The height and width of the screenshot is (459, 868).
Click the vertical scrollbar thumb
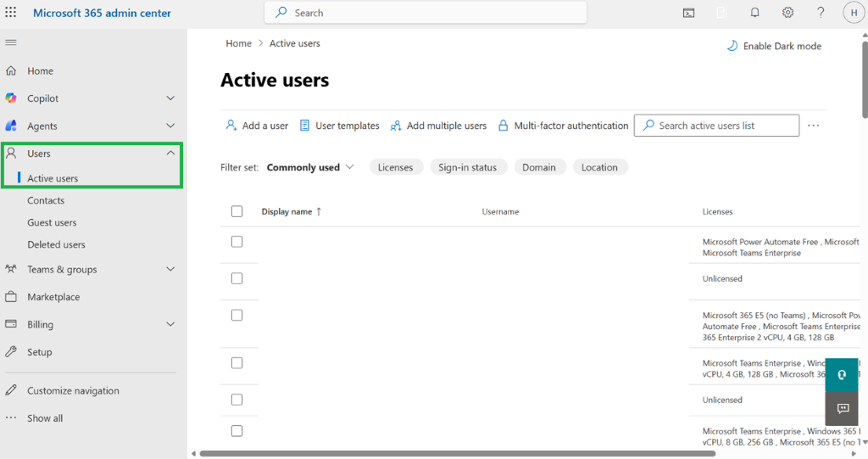point(865,79)
